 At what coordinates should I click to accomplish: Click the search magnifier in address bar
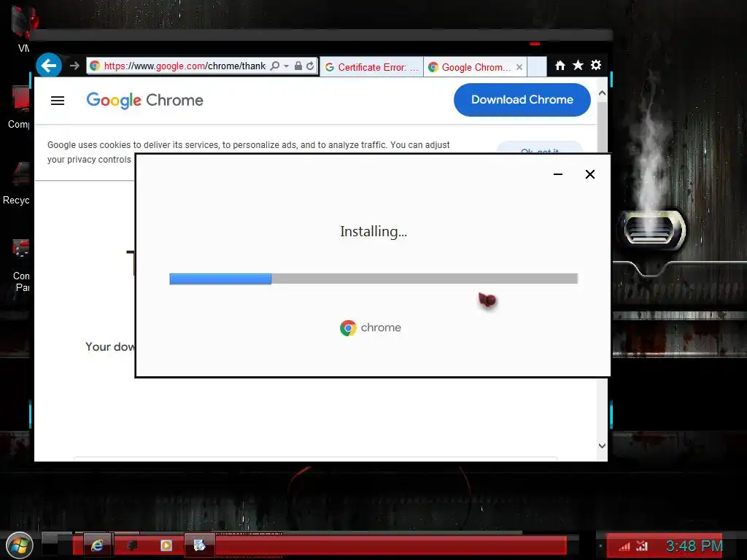coord(275,66)
